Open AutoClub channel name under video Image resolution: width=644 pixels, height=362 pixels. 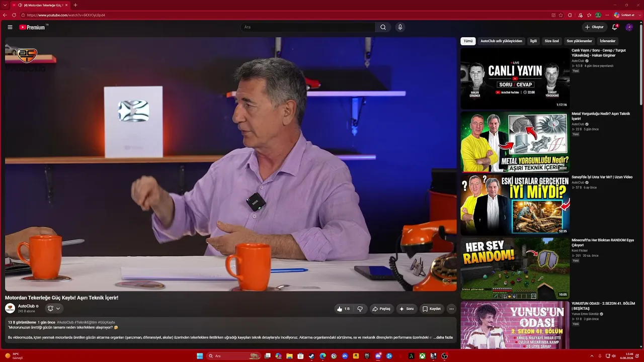26,306
